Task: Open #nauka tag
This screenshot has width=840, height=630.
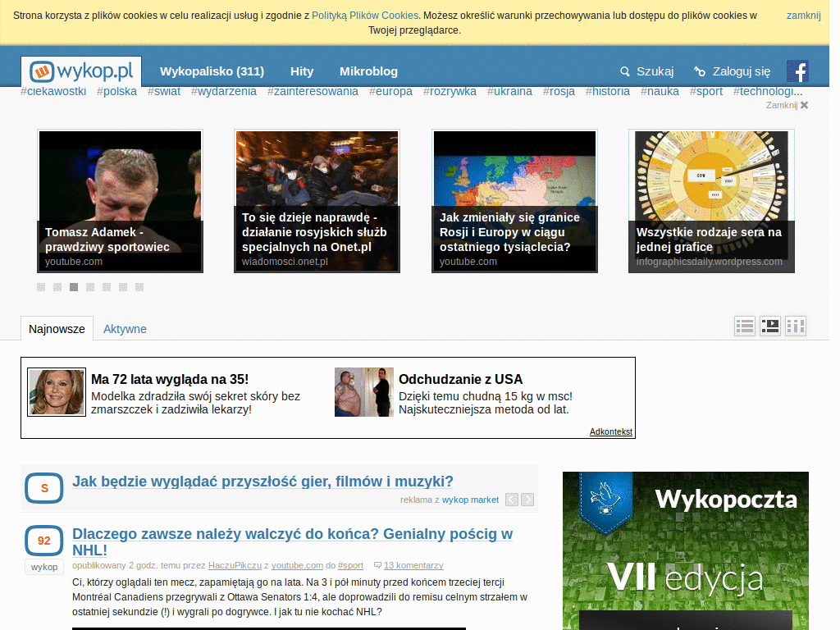Action: (660, 92)
